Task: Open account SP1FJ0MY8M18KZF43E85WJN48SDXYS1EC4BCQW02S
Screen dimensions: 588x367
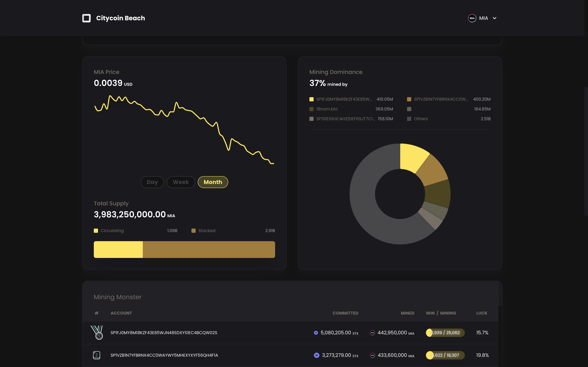Action: click(x=164, y=333)
